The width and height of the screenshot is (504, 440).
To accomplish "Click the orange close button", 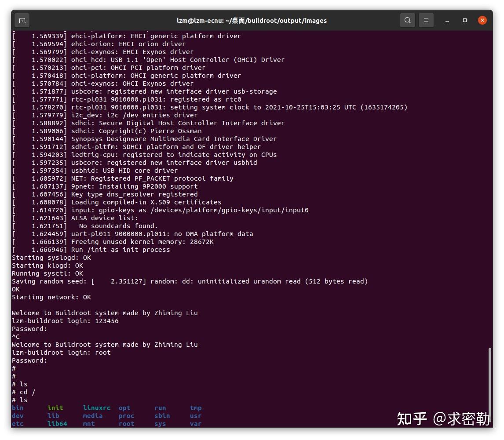I will pos(482,20).
